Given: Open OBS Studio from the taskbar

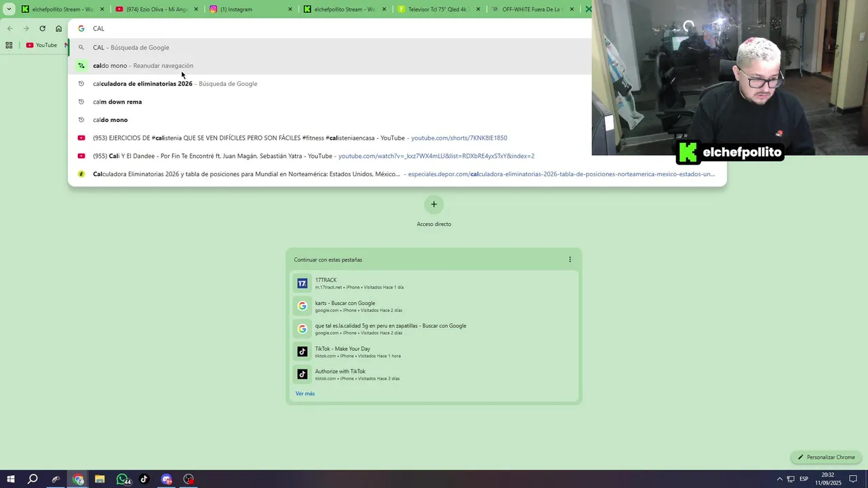Looking at the screenshot, I should point(189,479).
